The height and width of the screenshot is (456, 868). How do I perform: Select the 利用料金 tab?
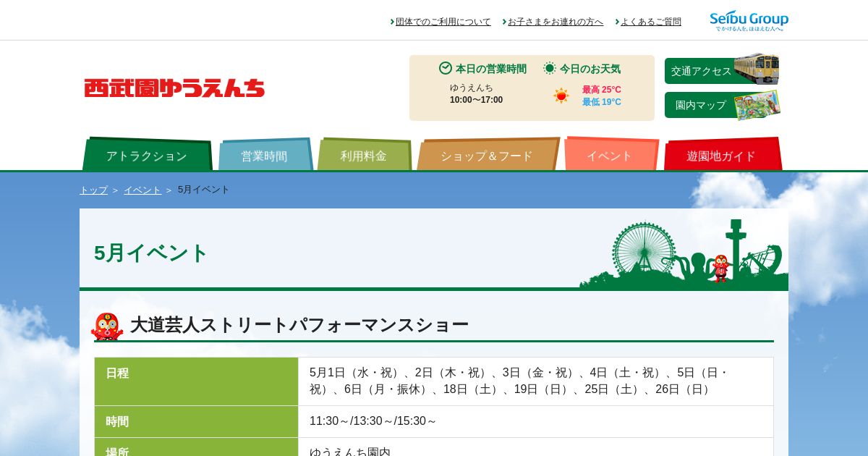pos(364,154)
